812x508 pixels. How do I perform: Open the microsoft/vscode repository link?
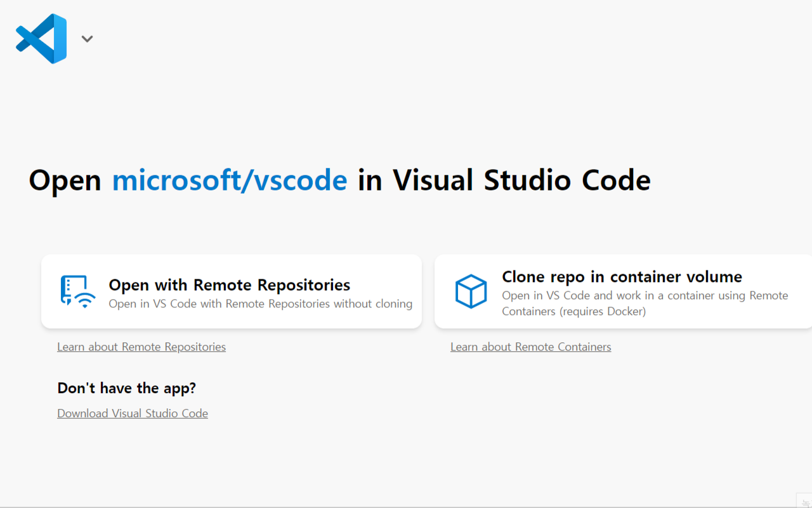(230, 180)
